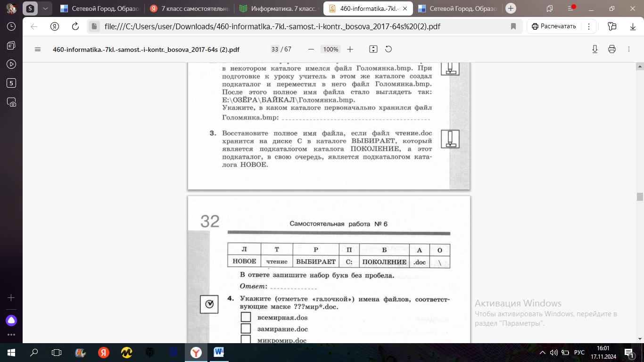The image size is (644, 362).
Task: Open the volume control in the tray
Action: [x=554, y=353]
